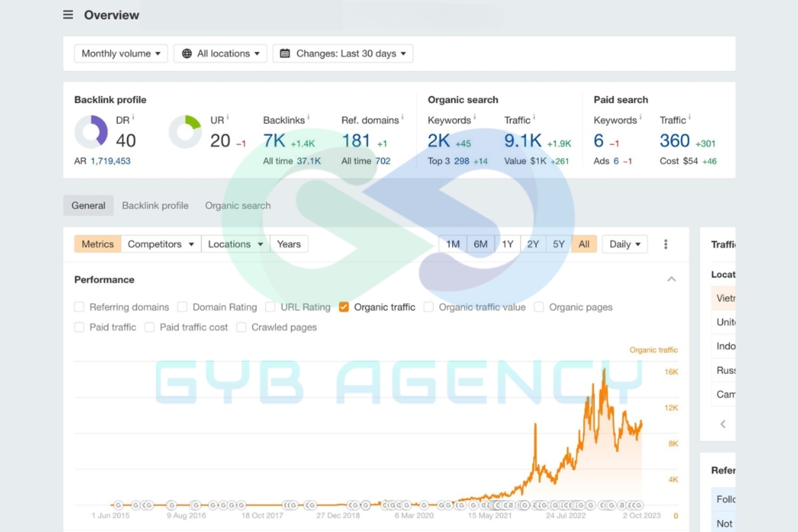
Task: Open the Daily interval dropdown
Action: (x=625, y=244)
